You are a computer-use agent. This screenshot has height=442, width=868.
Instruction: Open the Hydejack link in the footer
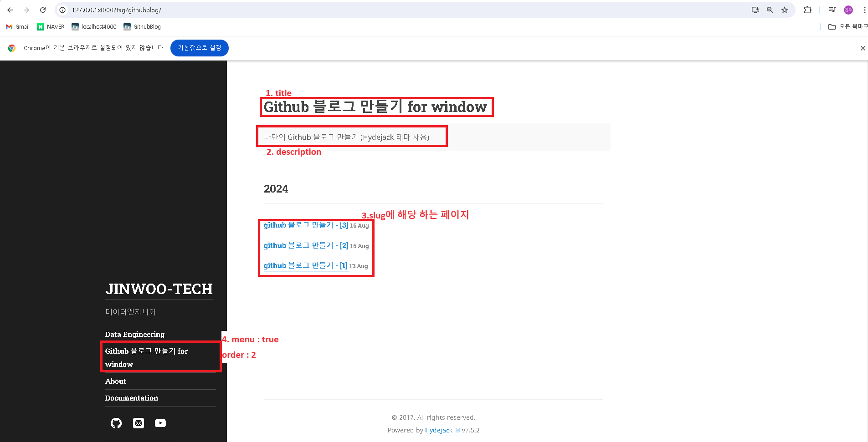tap(439, 430)
